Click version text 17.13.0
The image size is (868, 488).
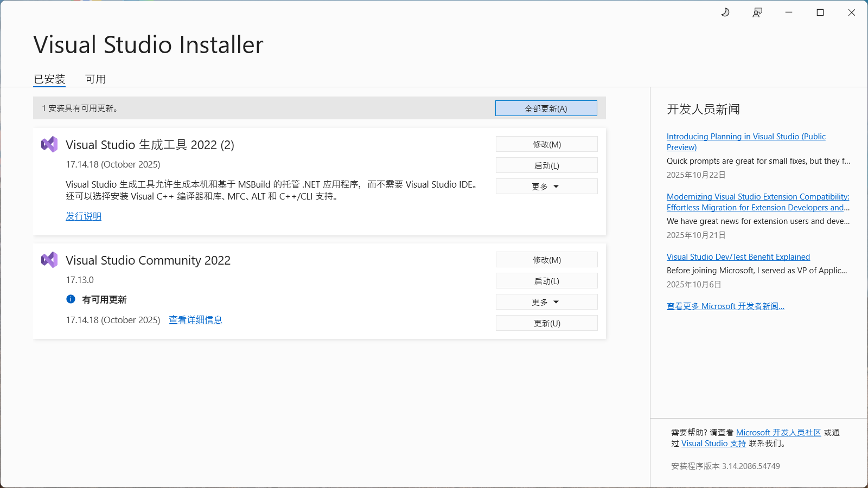[x=80, y=280]
